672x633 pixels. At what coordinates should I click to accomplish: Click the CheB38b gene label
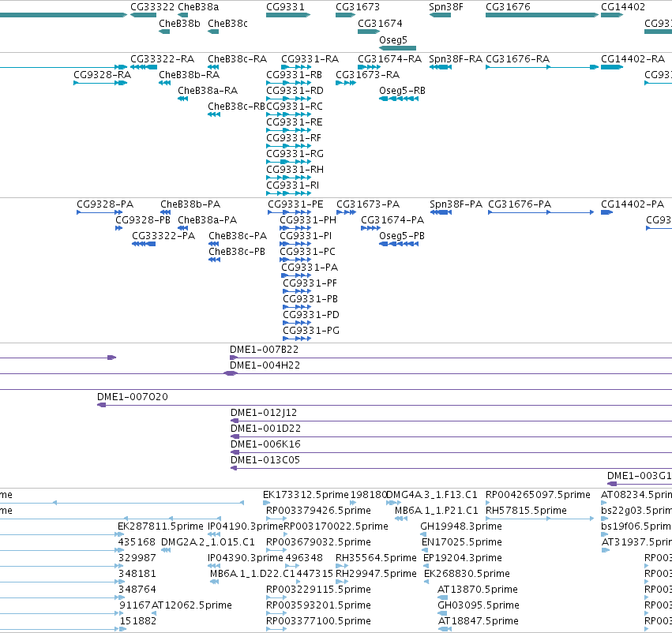(179, 24)
